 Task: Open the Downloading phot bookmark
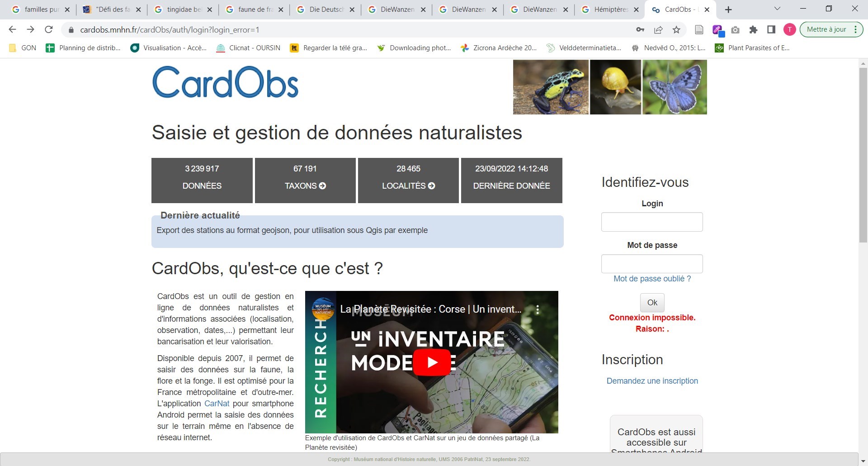[414, 48]
